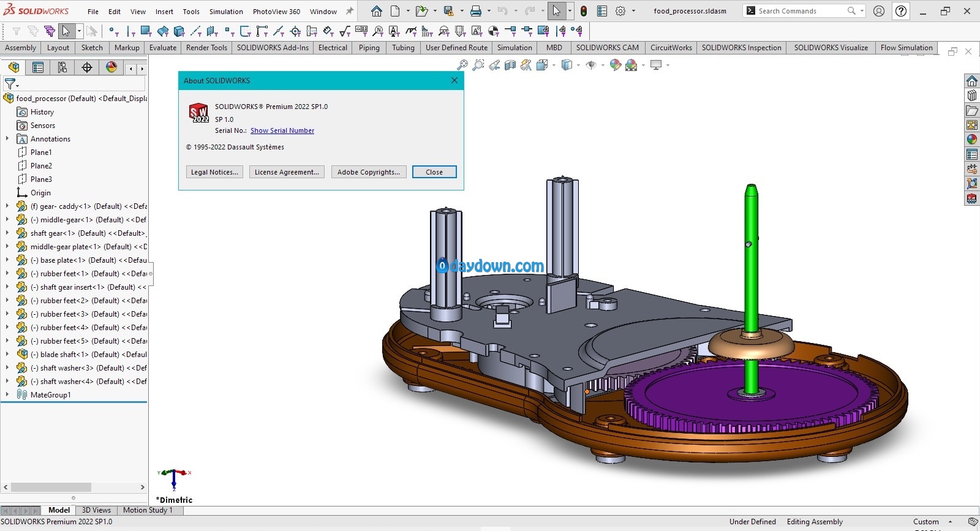
Task: Expand the base plate<1> component
Action: tap(7, 260)
